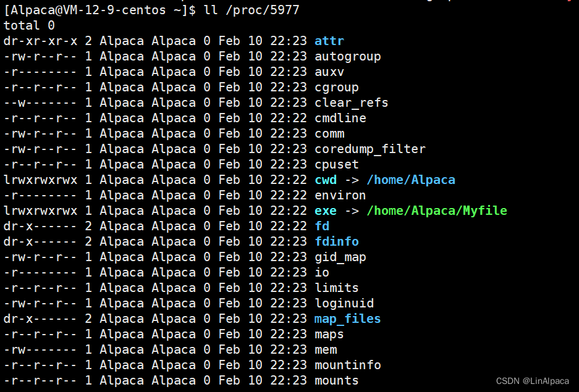Select the clear_refs file name
Image resolution: width=579 pixels, height=392 pixels.
351,103
